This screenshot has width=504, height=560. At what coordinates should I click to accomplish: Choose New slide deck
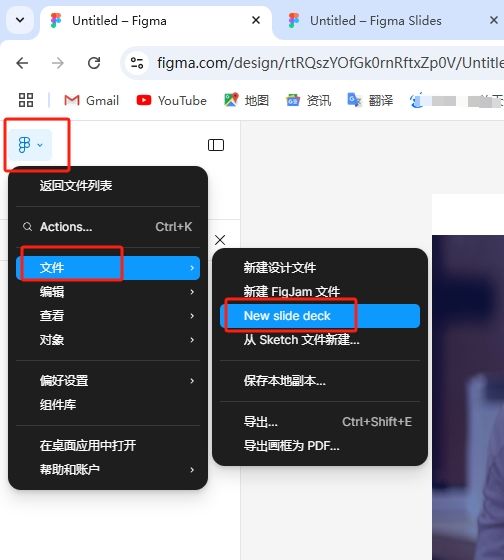[320, 316]
